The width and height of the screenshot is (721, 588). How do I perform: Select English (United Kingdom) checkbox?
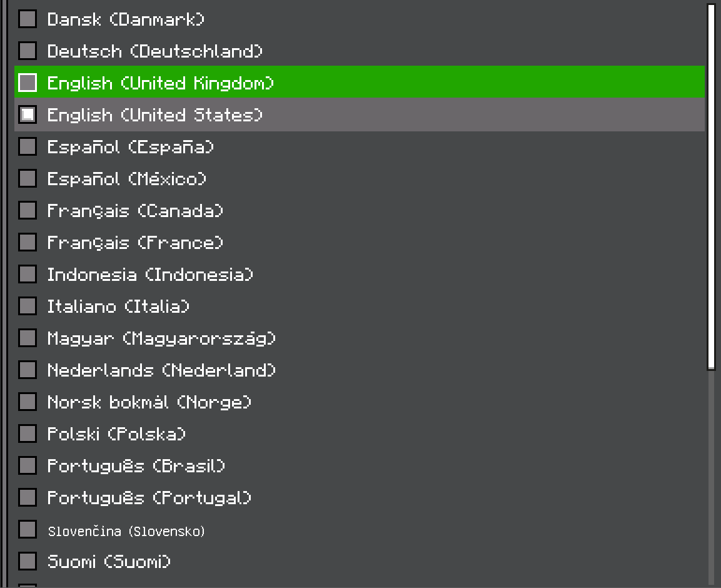click(28, 83)
